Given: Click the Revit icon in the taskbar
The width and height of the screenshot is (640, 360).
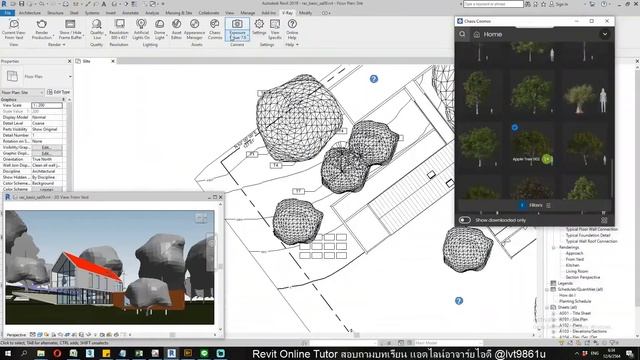Looking at the screenshot, I should coord(171,353).
